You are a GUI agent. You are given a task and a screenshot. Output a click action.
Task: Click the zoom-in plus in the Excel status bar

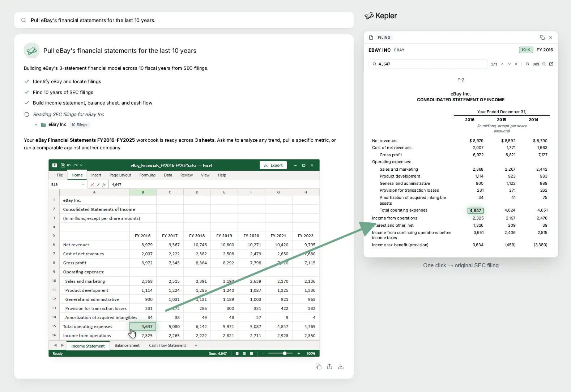click(299, 353)
